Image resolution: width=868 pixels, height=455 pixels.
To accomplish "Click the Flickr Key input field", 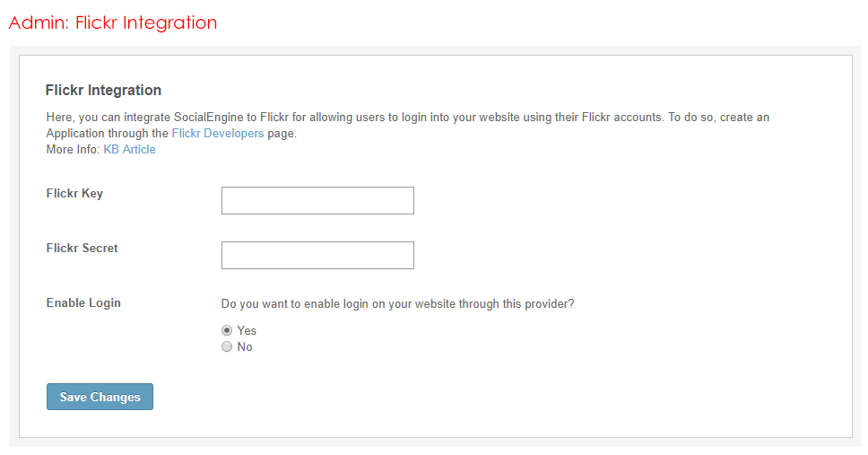I will (x=317, y=200).
